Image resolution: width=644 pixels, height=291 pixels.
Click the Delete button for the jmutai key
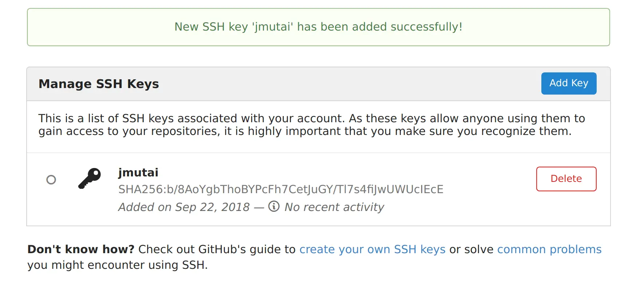pyautogui.click(x=566, y=179)
